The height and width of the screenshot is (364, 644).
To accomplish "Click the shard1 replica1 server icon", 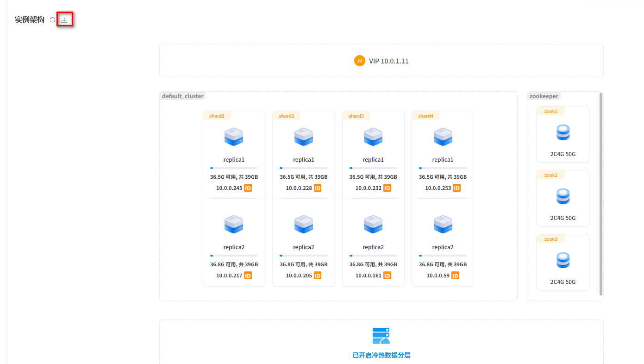I will [234, 137].
